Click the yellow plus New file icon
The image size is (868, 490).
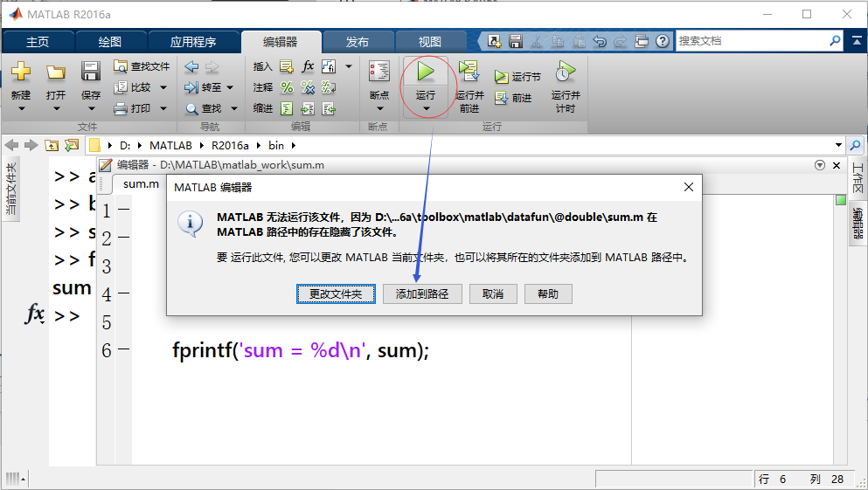coord(21,72)
